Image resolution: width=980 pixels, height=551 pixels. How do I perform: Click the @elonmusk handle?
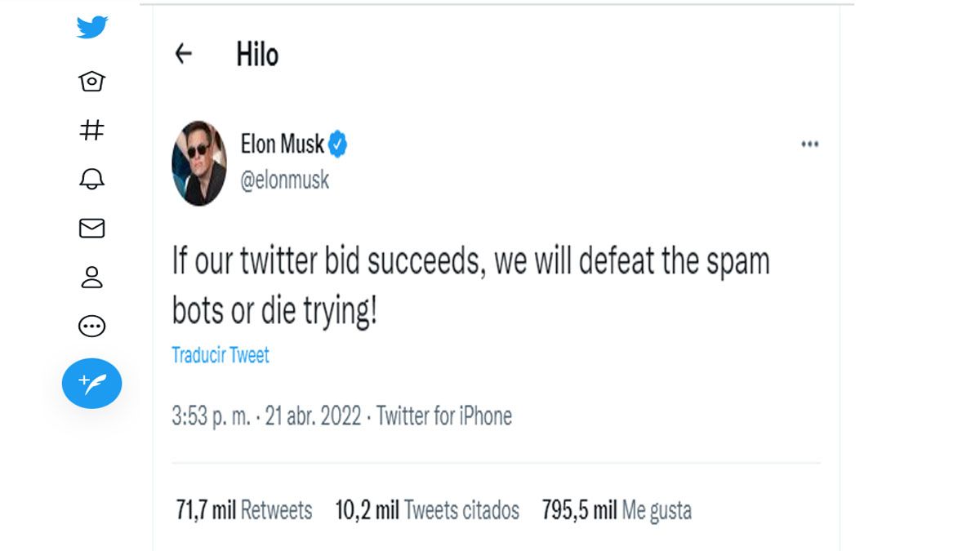[284, 180]
